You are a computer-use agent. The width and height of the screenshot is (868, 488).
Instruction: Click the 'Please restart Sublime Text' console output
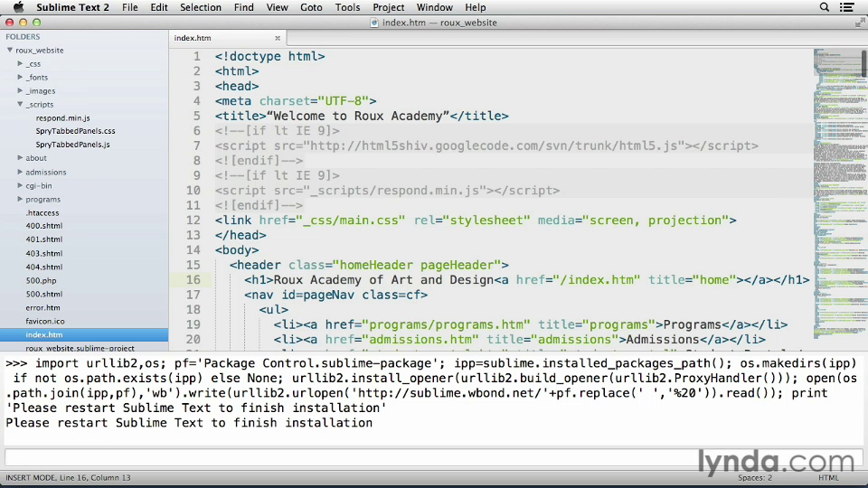tap(189, 423)
